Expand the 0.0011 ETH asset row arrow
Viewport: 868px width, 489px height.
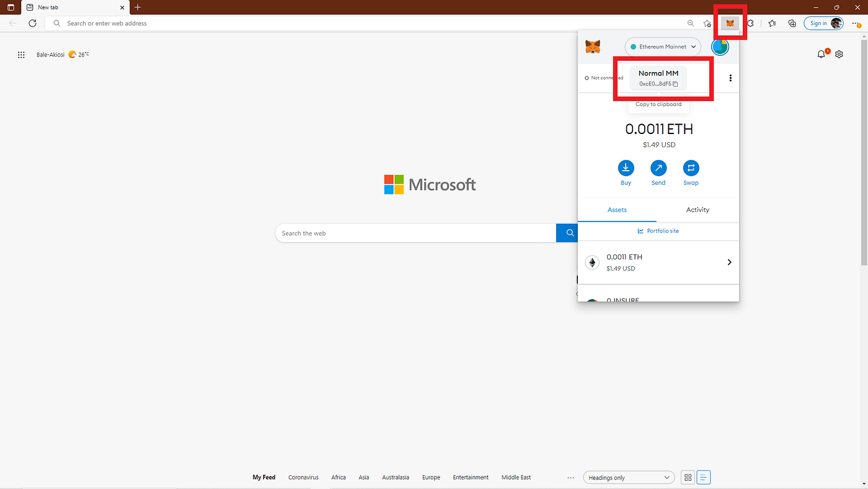click(x=729, y=262)
